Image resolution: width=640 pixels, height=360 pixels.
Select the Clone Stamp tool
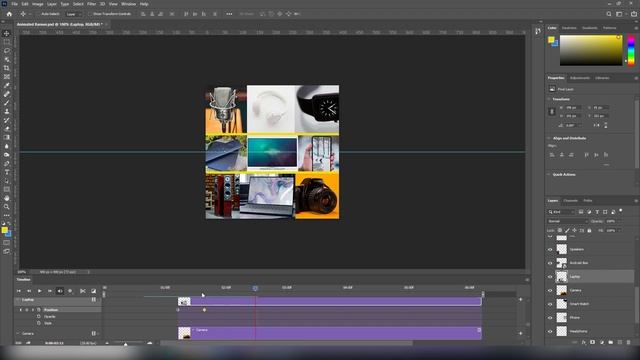pyautogui.click(x=7, y=111)
